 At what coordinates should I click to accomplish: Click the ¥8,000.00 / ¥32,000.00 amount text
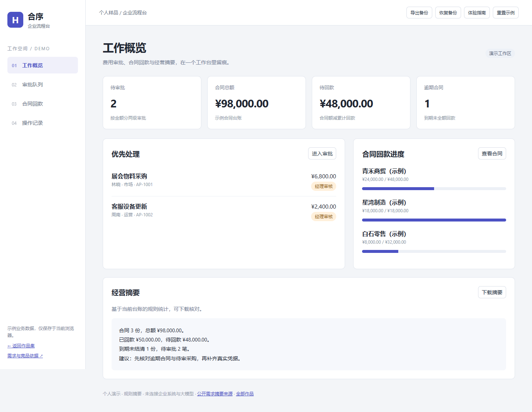(384, 242)
